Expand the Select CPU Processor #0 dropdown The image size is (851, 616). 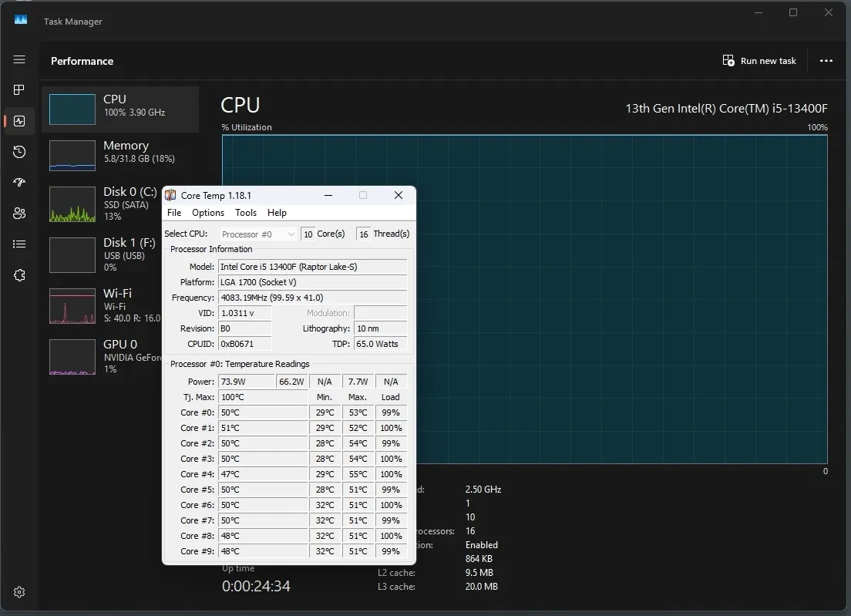[258, 234]
